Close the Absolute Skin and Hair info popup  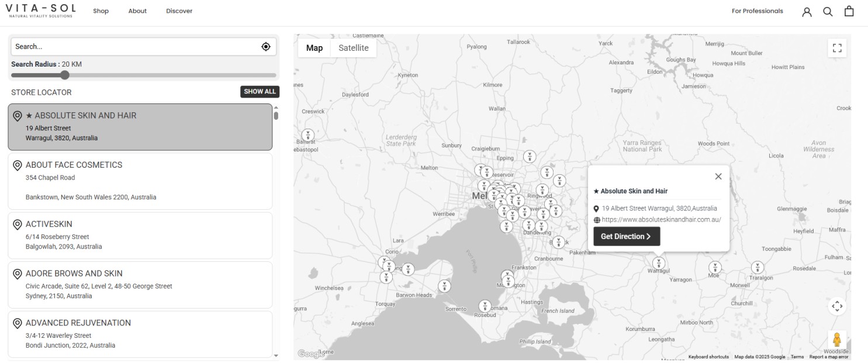(718, 176)
